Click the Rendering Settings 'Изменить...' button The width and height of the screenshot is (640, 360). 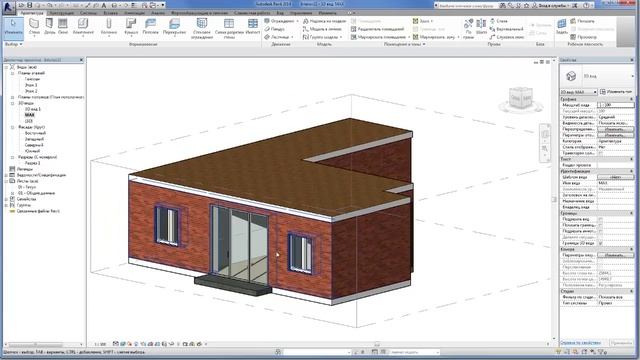point(616,255)
